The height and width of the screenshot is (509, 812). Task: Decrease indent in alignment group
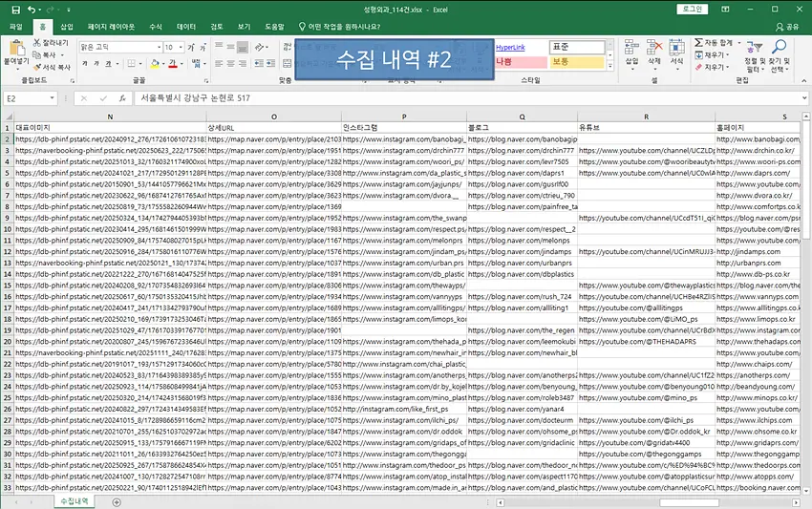click(x=258, y=64)
